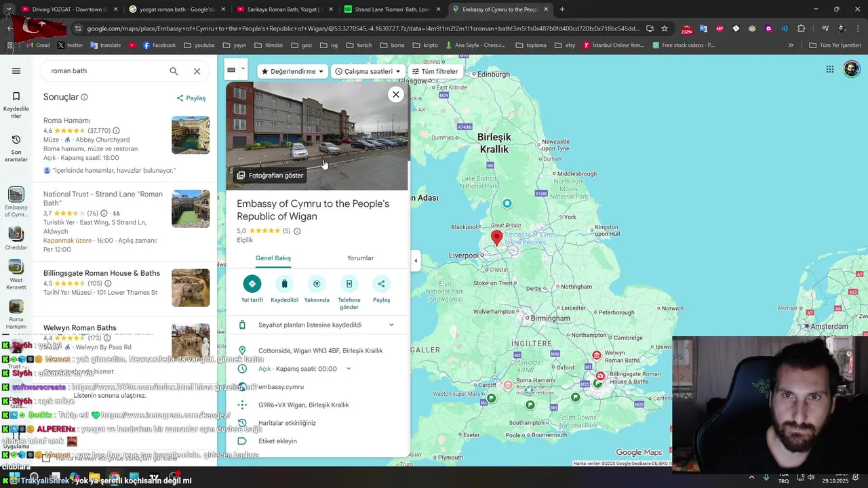The height and width of the screenshot is (488, 868).
Task: Click info icon next to Roma Hamamı rating
Action: pos(116,131)
